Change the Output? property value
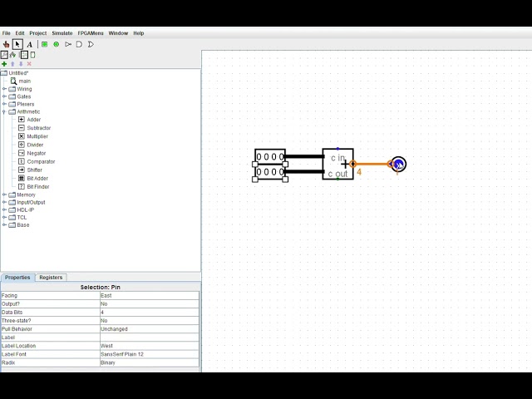This screenshot has width=532, height=399. [150, 304]
